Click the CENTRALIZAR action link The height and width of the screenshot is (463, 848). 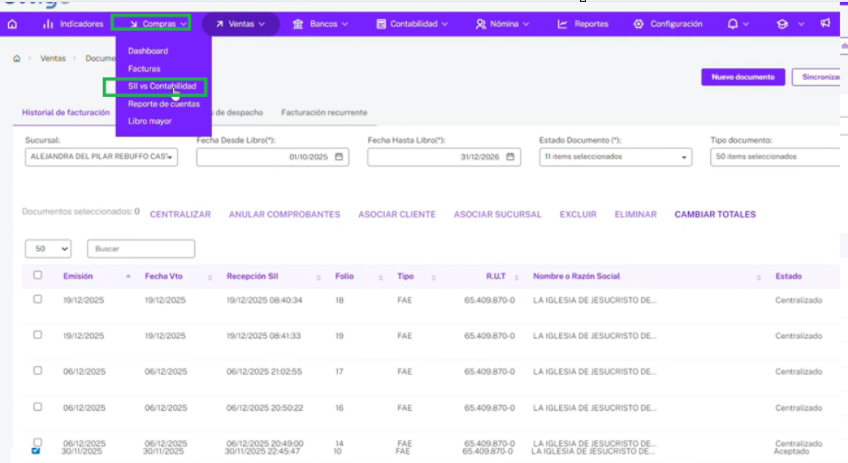[x=180, y=215]
